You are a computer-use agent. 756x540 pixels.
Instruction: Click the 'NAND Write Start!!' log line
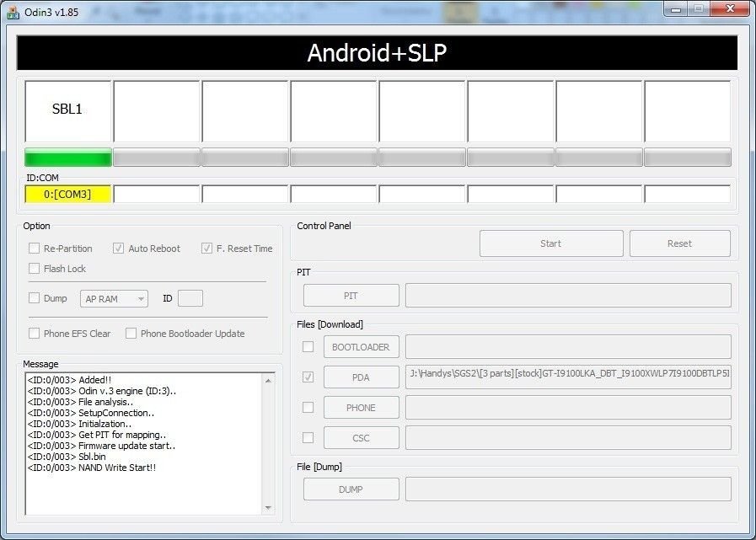coord(92,468)
